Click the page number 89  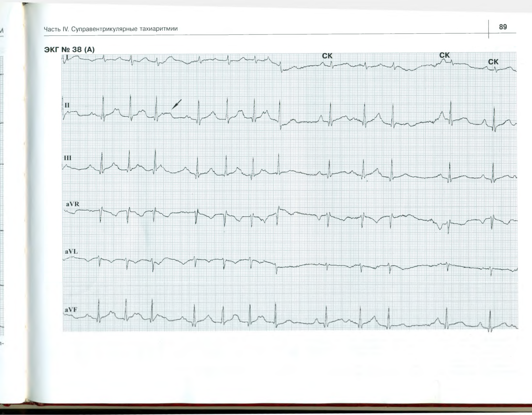503,27
